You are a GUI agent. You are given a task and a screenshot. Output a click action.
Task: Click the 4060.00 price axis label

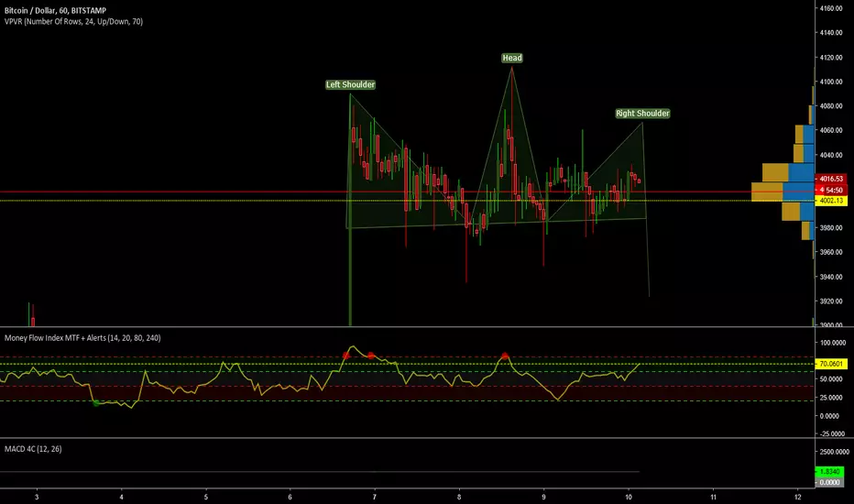point(830,130)
